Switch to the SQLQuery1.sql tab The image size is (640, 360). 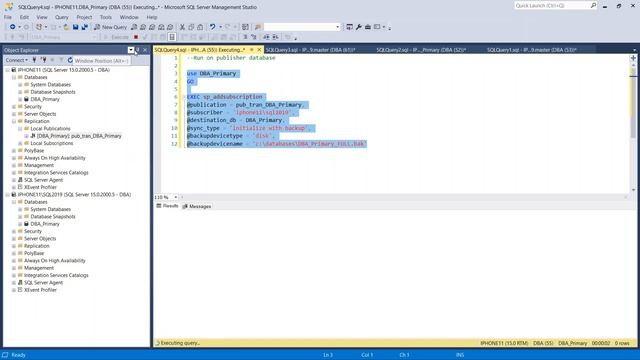(x=531, y=50)
